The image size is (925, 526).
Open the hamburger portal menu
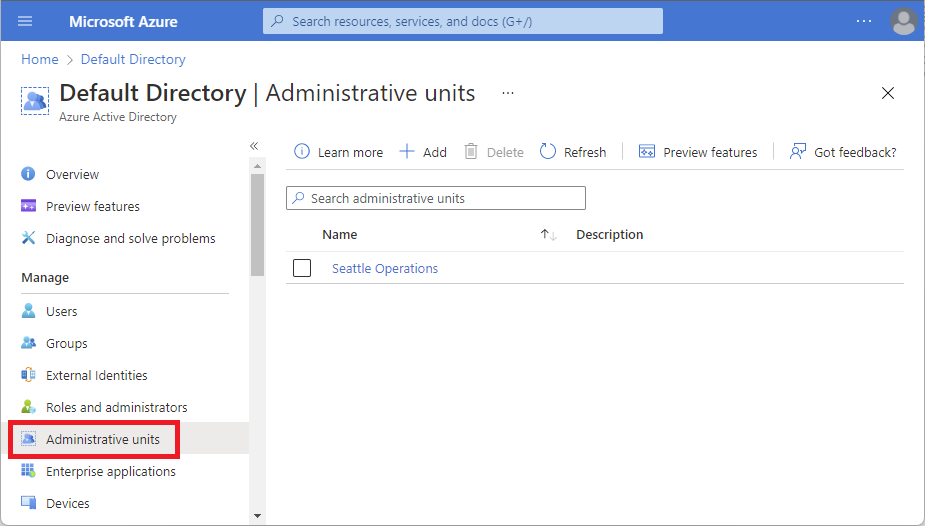pyautogui.click(x=25, y=21)
